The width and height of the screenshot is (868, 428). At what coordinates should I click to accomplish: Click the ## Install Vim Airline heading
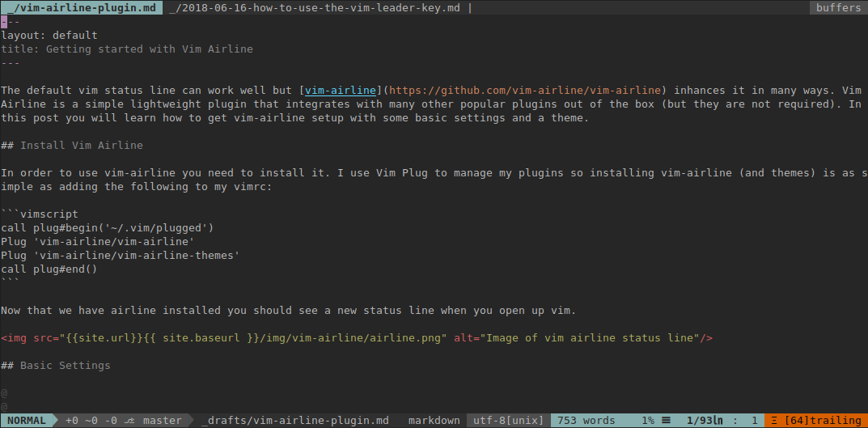click(72, 146)
